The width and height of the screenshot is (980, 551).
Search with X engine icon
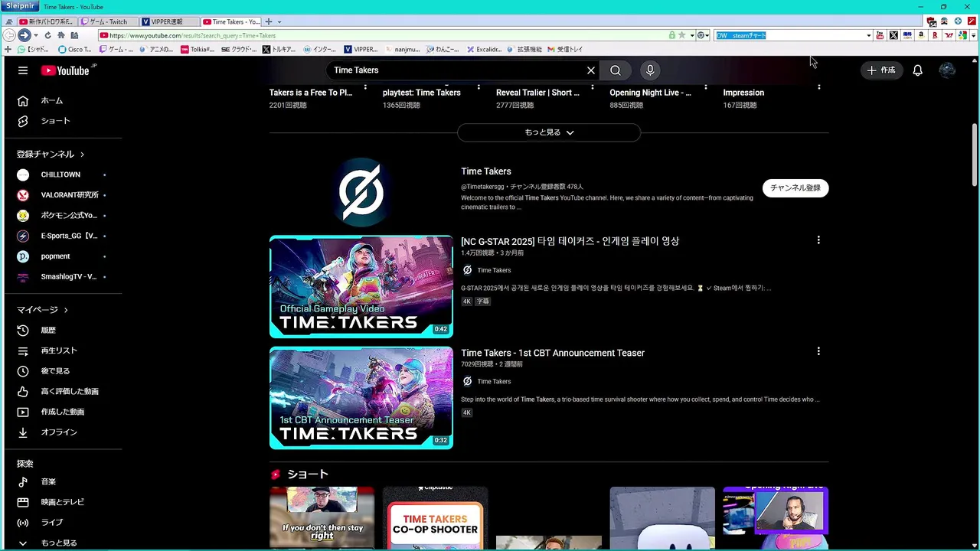click(893, 35)
